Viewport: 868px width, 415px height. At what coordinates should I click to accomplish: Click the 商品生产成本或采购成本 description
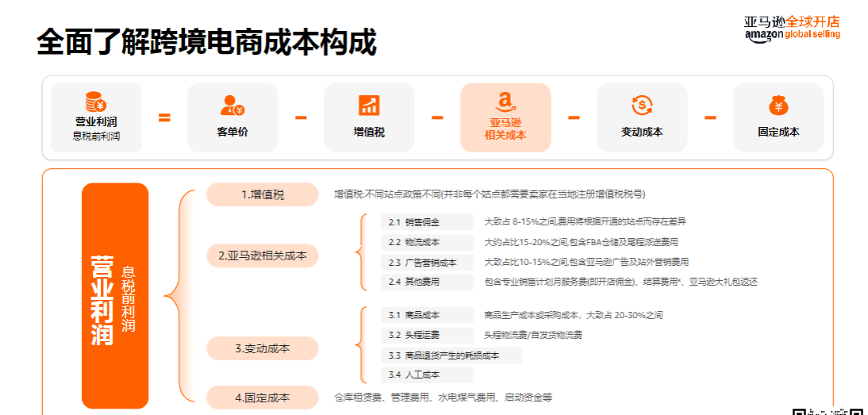point(573,315)
